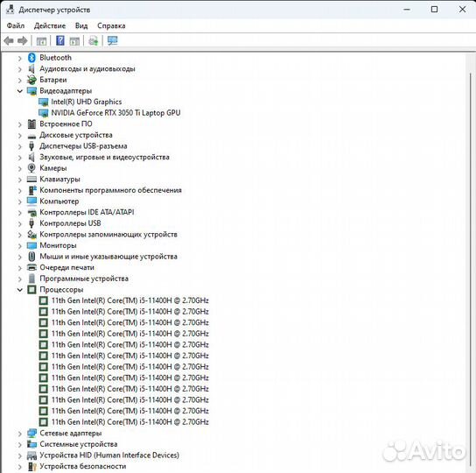Expand the Дисковые устройства chevron

coord(20,135)
